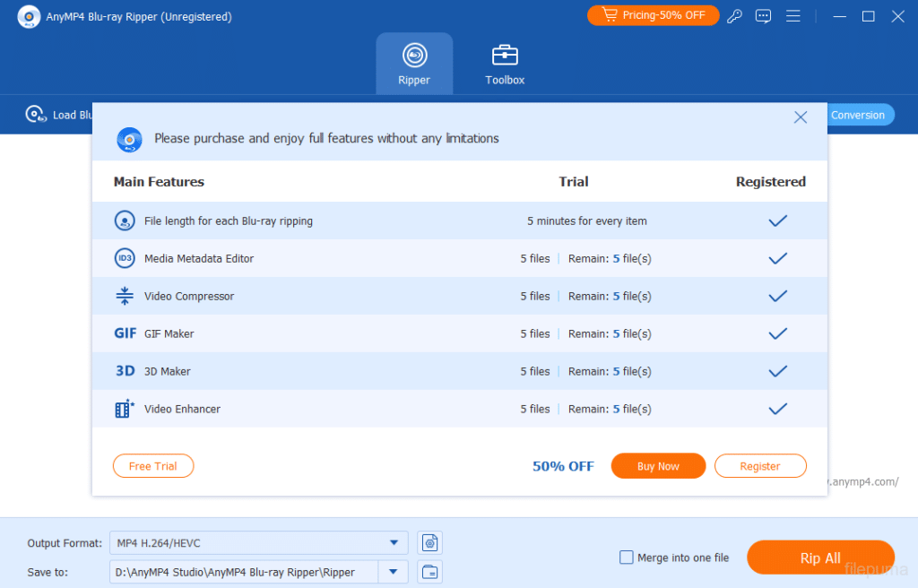
Task: Click the GIF Maker icon
Action: click(125, 333)
